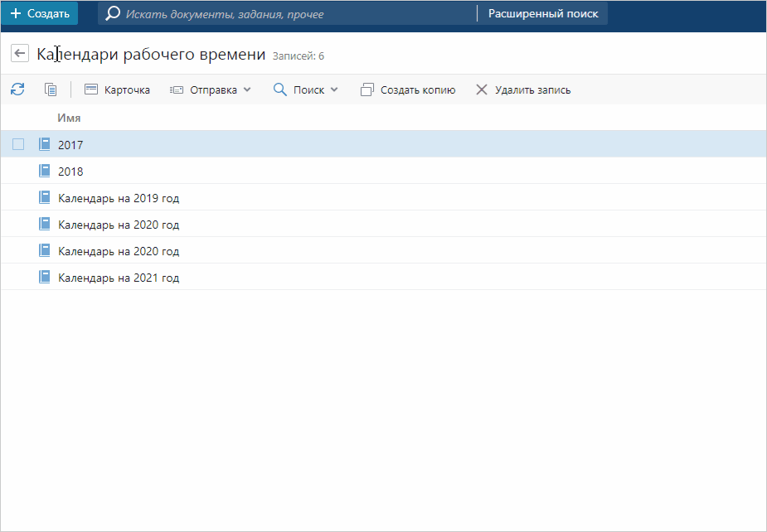Click Удалить запись

coord(522,89)
